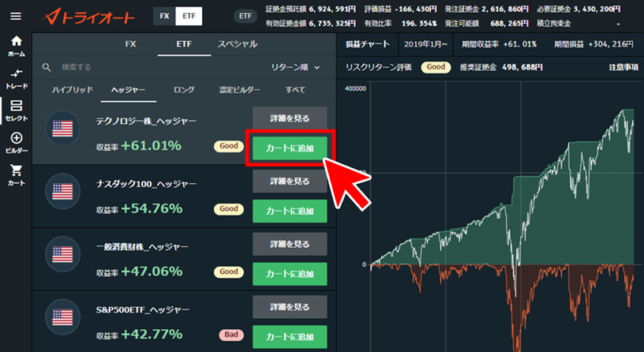
Task: Select the ハイブリッド filter tab
Action: click(x=73, y=90)
